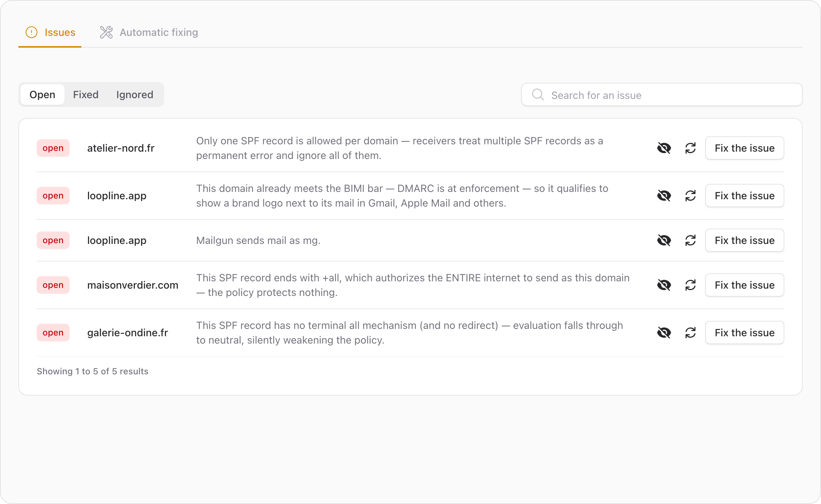Click the open badge for atelier-nord.fr
Viewport: 821px width, 504px height.
click(53, 148)
